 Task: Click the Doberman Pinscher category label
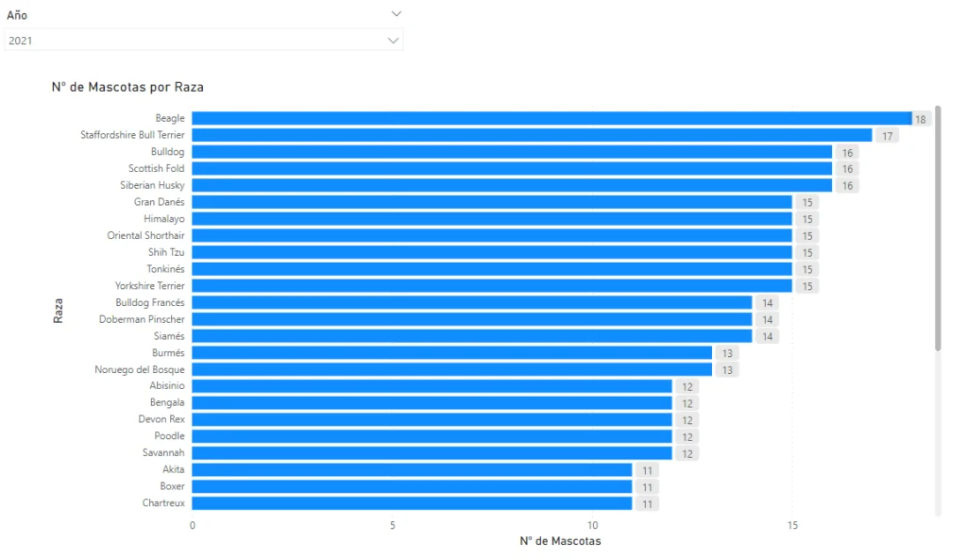(x=142, y=319)
